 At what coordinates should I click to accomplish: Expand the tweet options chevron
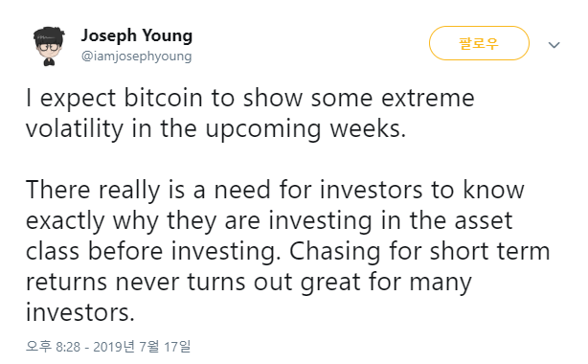point(554,45)
